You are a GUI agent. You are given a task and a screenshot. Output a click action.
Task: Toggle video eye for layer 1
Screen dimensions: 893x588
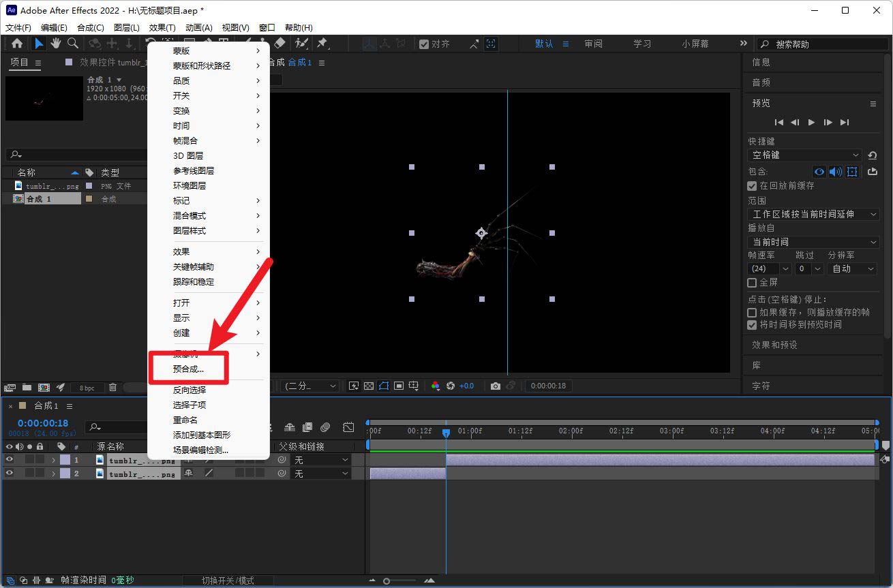pyautogui.click(x=10, y=460)
